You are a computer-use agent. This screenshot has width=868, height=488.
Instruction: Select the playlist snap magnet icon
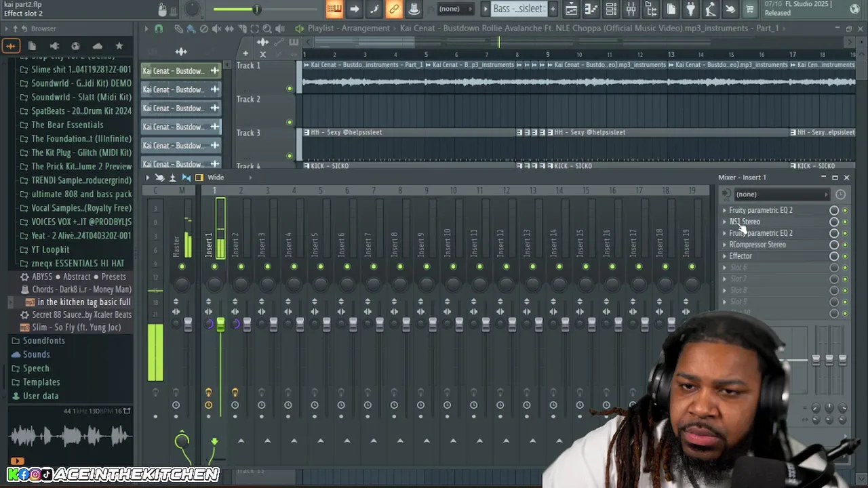[x=159, y=28]
